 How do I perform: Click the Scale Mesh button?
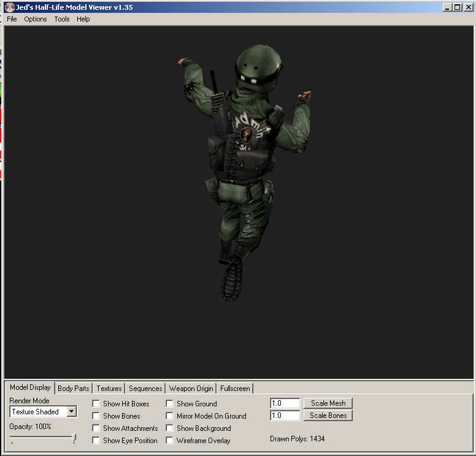point(328,403)
